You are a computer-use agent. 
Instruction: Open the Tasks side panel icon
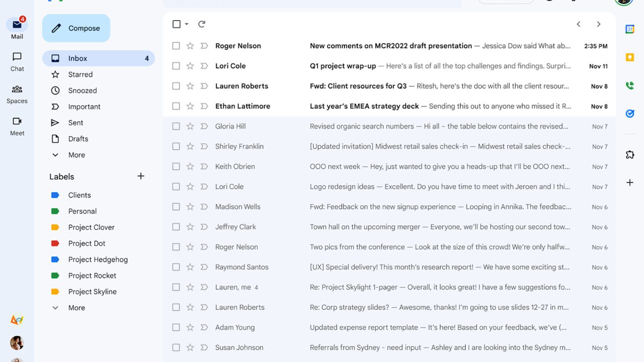(629, 114)
